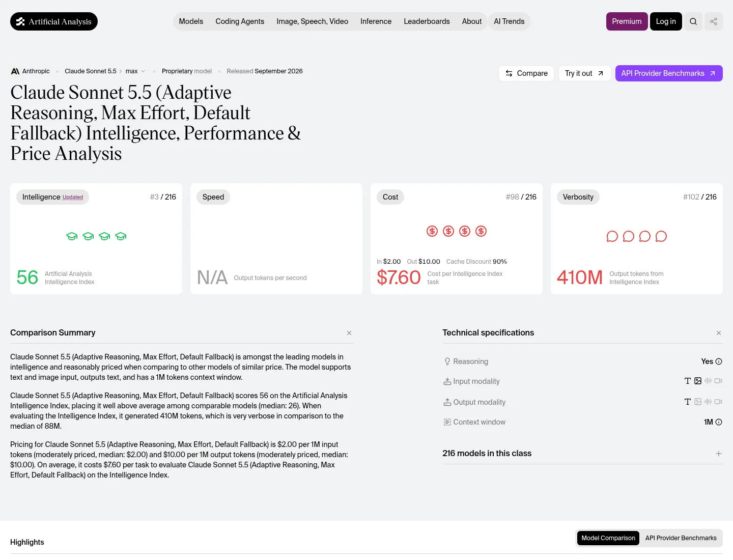The width and height of the screenshot is (733, 560).
Task: Click the Log in button
Action: click(666, 21)
